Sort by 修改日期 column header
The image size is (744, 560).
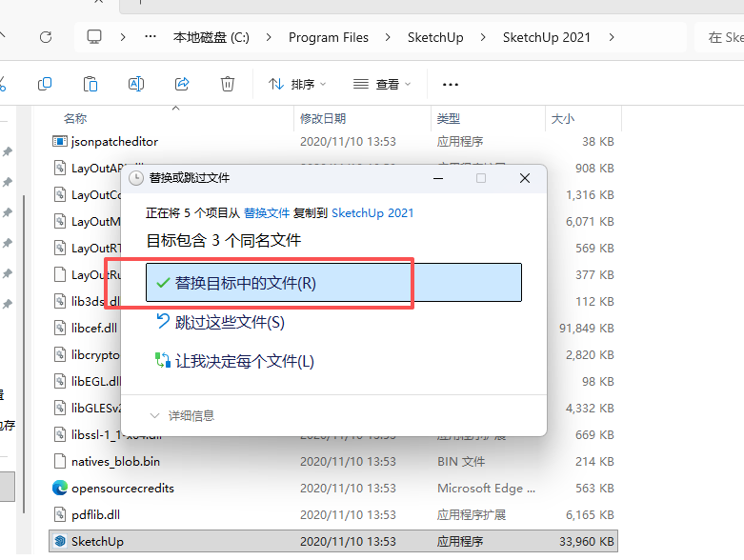click(323, 118)
